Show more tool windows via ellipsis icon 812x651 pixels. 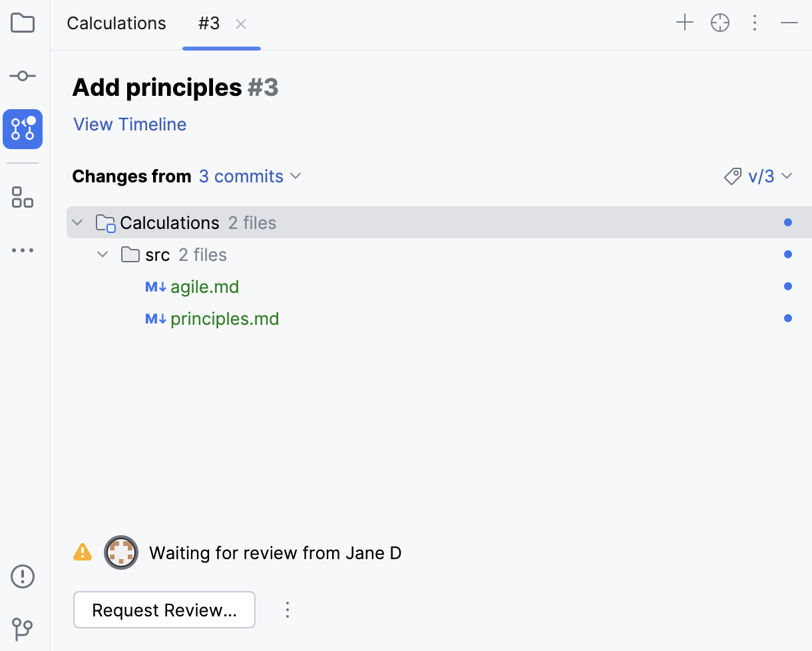pyautogui.click(x=23, y=250)
